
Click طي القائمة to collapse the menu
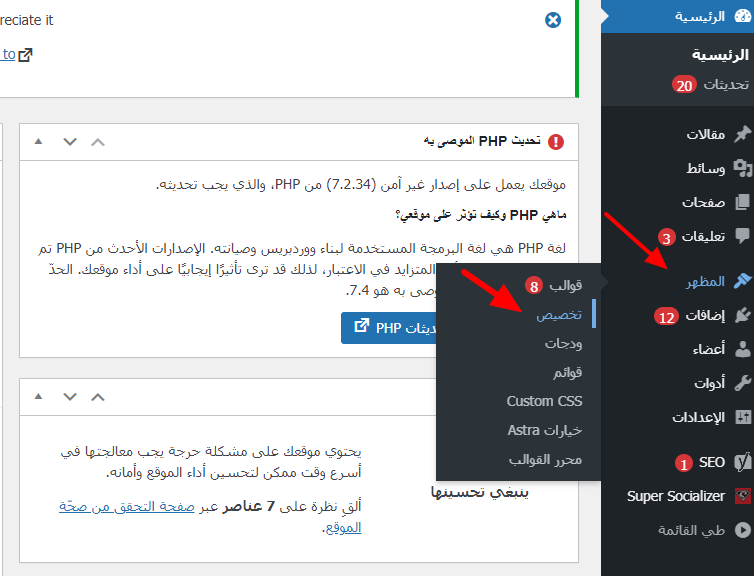pos(691,530)
